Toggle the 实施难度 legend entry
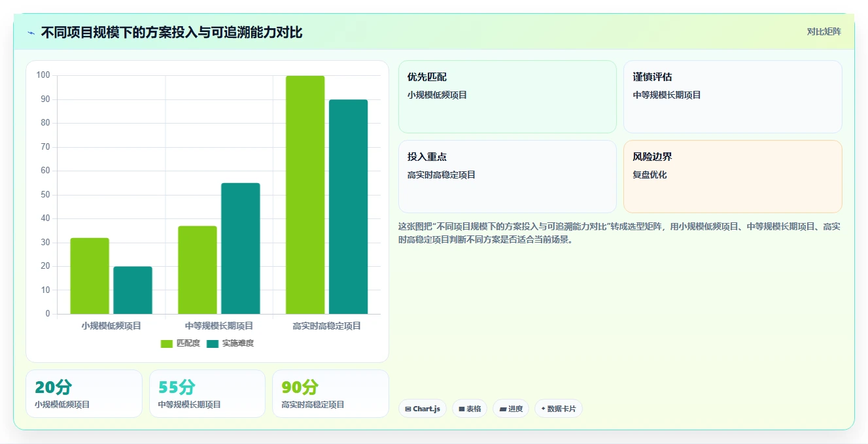The height and width of the screenshot is (444, 868). 230,343
